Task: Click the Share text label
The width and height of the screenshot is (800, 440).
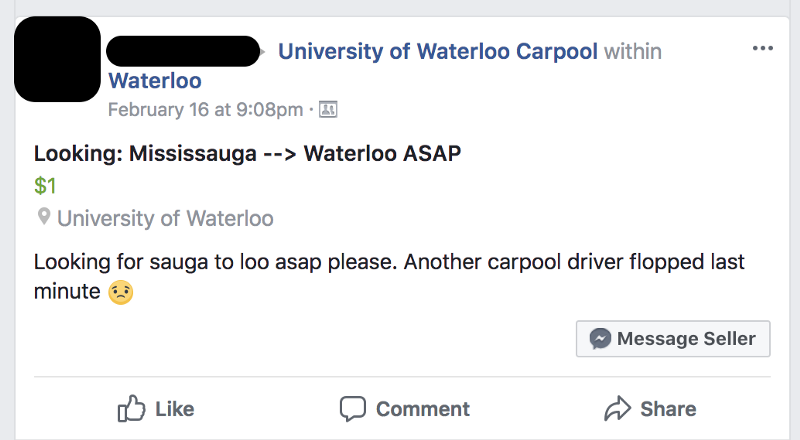Action: coord(668,409)
